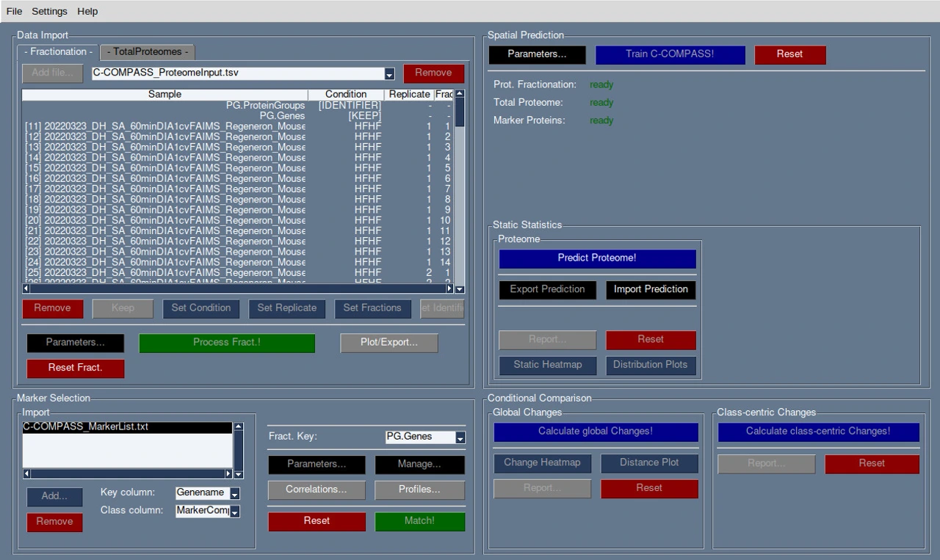This screenshot has height=560, width=940.
Task: Click Set Fractions for selected samples
Action: (x=372, y=308)
